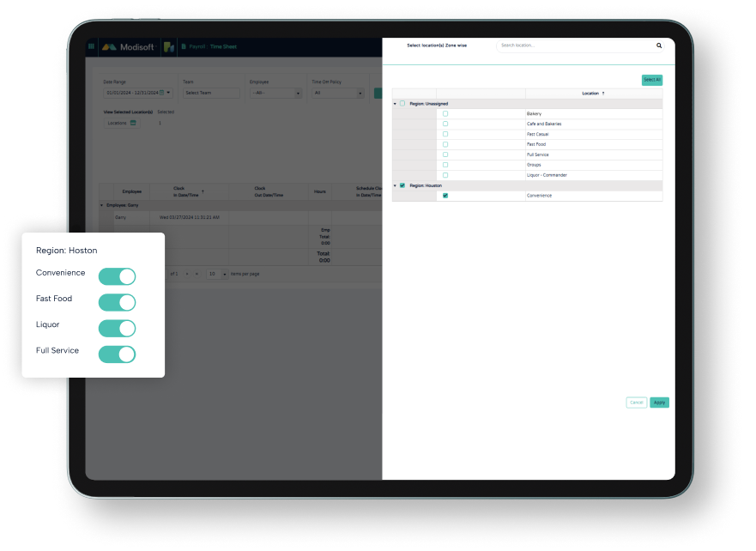Collapse the Region: Unassigned group
The image size is (756, 551).
point(395,104)
